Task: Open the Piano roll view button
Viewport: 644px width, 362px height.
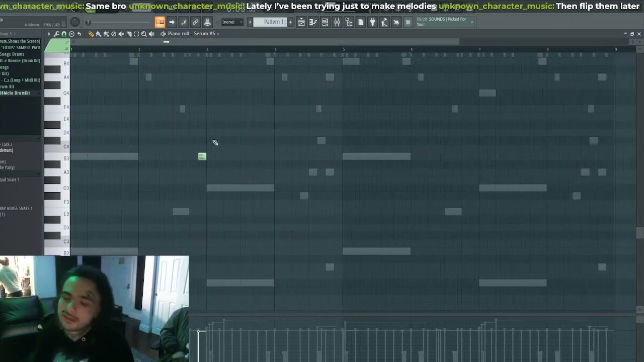Action: pyautogui.click(x=313, y=22)
